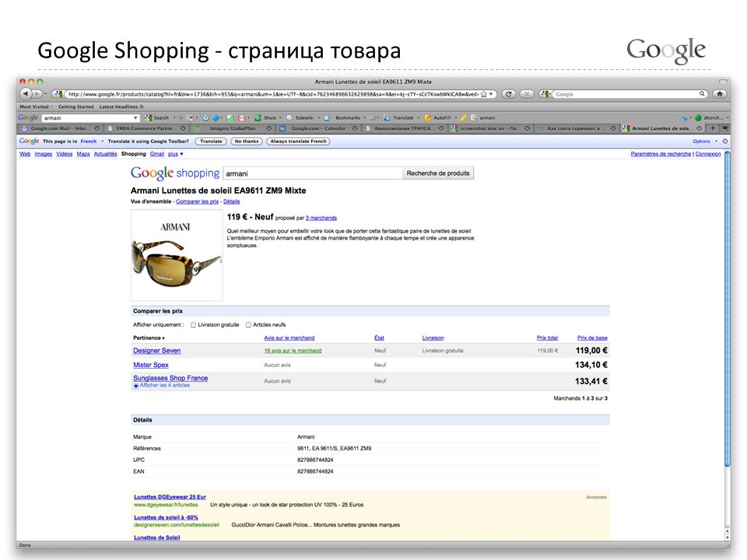Open the Most Visited bookmarks dropdown
Screen dimensions: 747x560
[37, 107]
